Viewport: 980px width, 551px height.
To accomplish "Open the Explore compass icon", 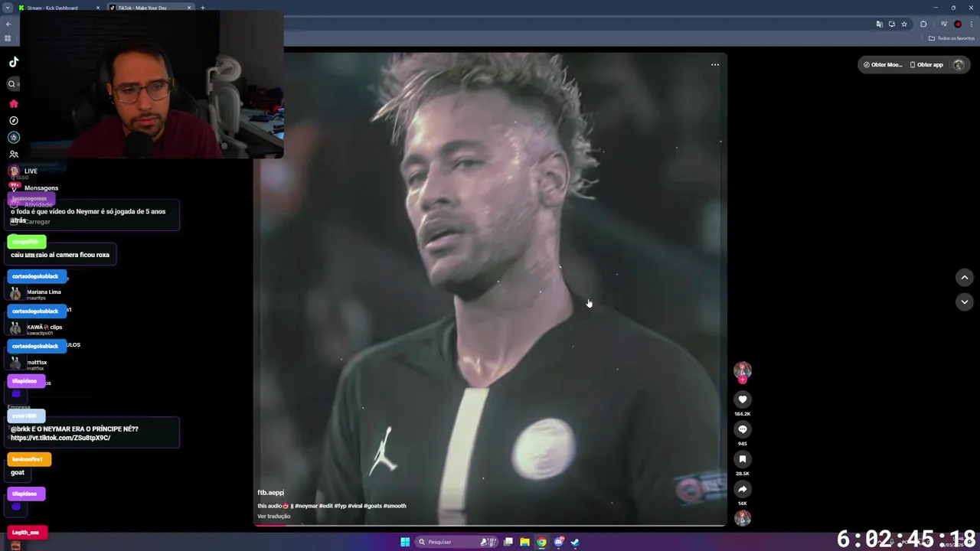I will click(x=14, y=120).
